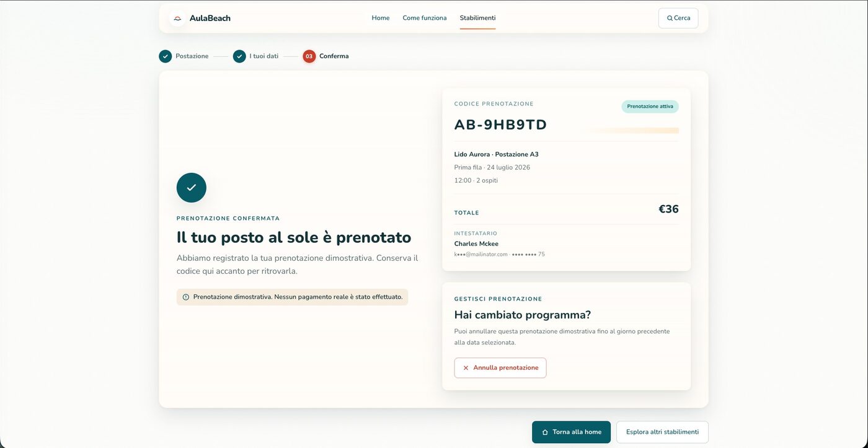Screen dimensions: 868x448
Task: Click the checkmark icon beside Postazione step
Action: coord(165,56)
